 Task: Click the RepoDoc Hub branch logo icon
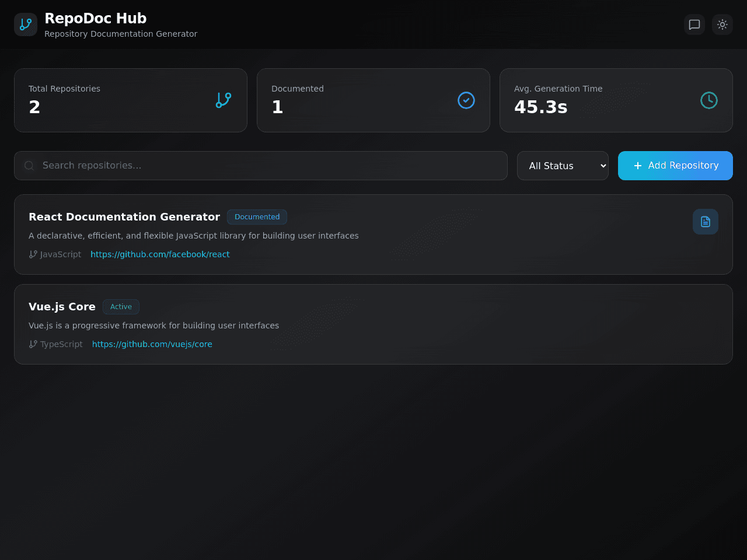tap(26, 24)
